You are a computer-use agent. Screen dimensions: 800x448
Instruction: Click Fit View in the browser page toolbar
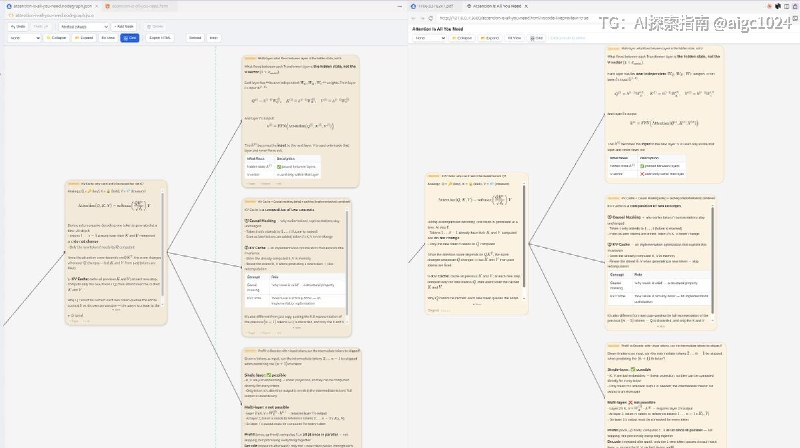click(x=514, y=38)
